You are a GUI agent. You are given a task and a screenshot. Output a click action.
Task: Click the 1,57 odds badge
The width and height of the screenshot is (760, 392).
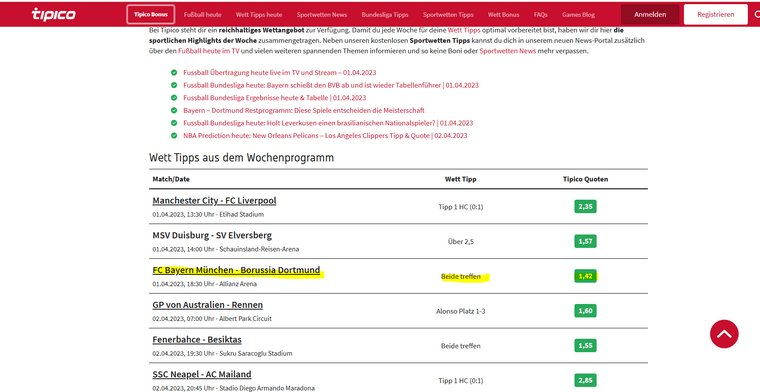pos(586,241)
